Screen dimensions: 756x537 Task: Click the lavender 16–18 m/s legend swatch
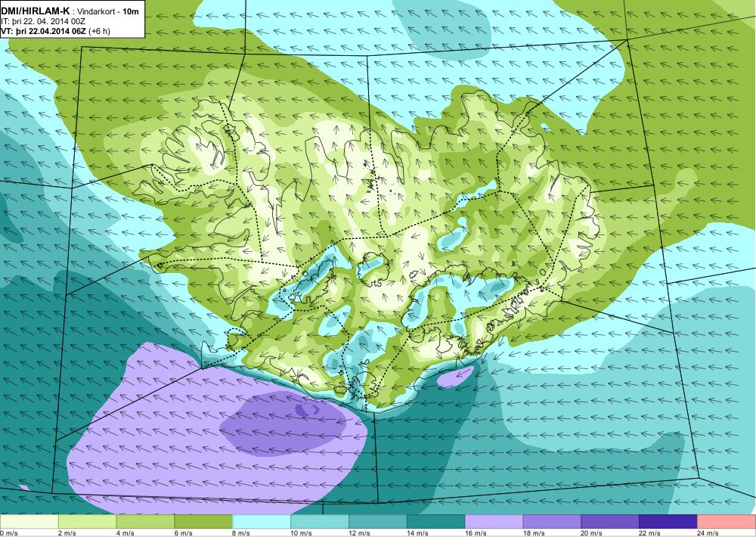494,522
